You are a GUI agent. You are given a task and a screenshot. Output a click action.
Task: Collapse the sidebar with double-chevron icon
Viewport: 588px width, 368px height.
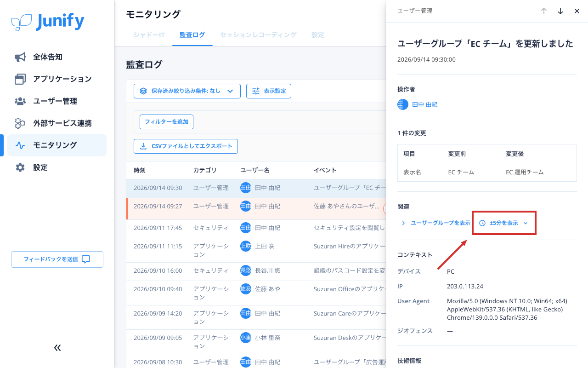[x=57, y=348]
